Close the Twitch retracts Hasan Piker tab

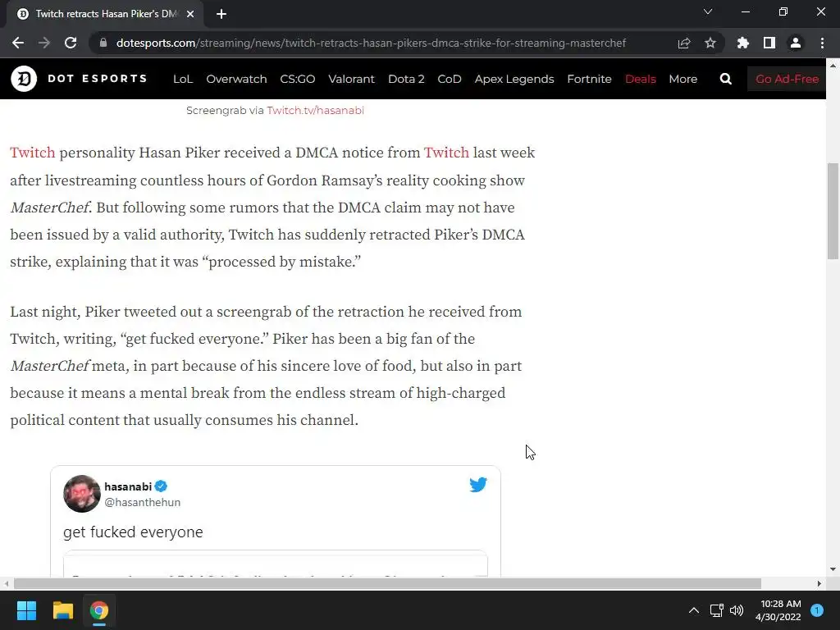coord(190,14)
